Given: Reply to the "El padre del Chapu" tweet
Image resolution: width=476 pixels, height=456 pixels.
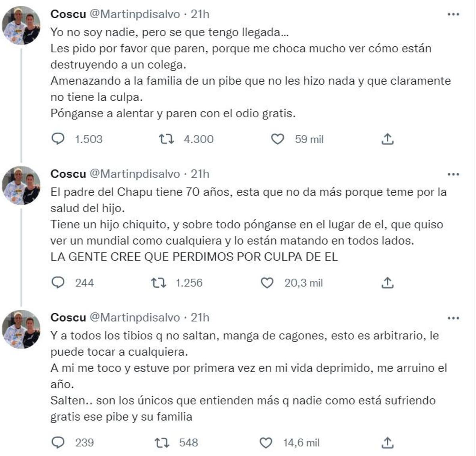Looking at the screenshot, I should click(58, 283).
